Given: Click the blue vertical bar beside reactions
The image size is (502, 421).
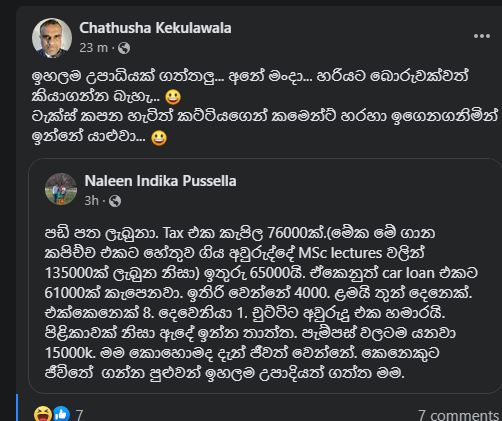Looking at the screenshot, I should pos(17,407).
